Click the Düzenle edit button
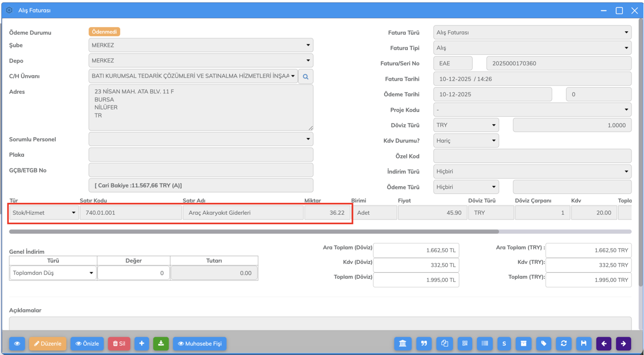This screenshot has height=355, width=644. [47, 344]
